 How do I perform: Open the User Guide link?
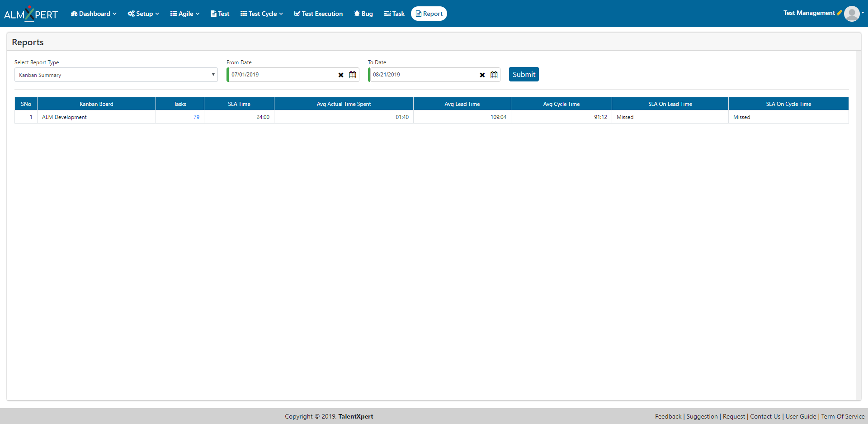(x=801, y=416)
